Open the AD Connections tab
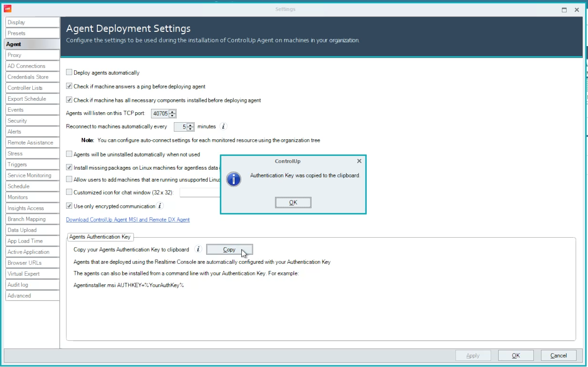This screenshot has height=367, width=588. tap(32, 66)
